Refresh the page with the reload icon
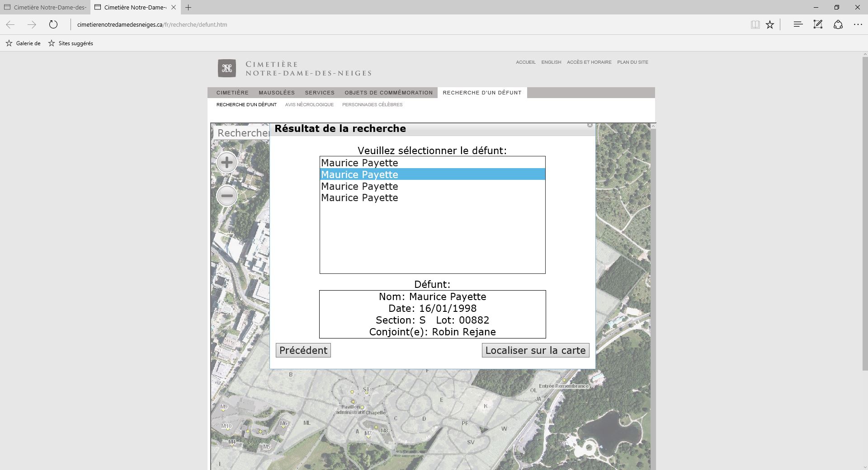This screenshot has width=868, height=470. (x=53, y=24)
